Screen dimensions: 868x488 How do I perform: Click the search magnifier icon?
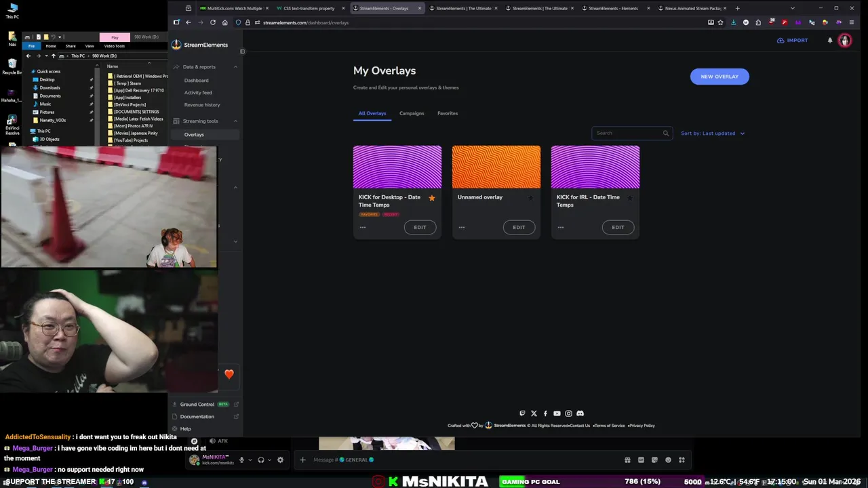click(x=666, y=133)
